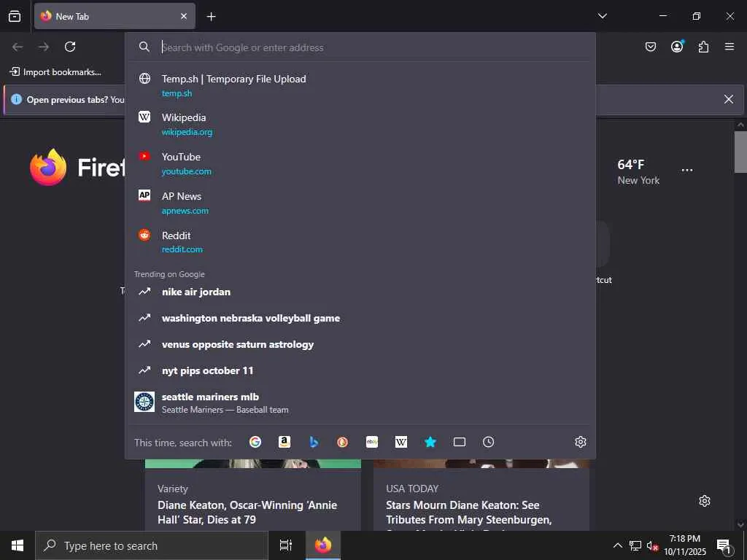Open the Reddit suggestion
This screenshot has height=560, width=747.
(360, 242)
